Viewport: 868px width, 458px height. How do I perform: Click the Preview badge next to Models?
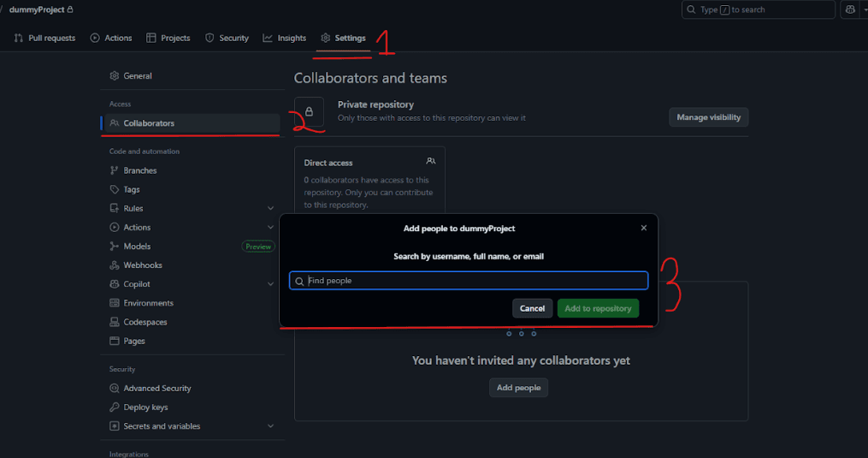(x=258, y=247)
